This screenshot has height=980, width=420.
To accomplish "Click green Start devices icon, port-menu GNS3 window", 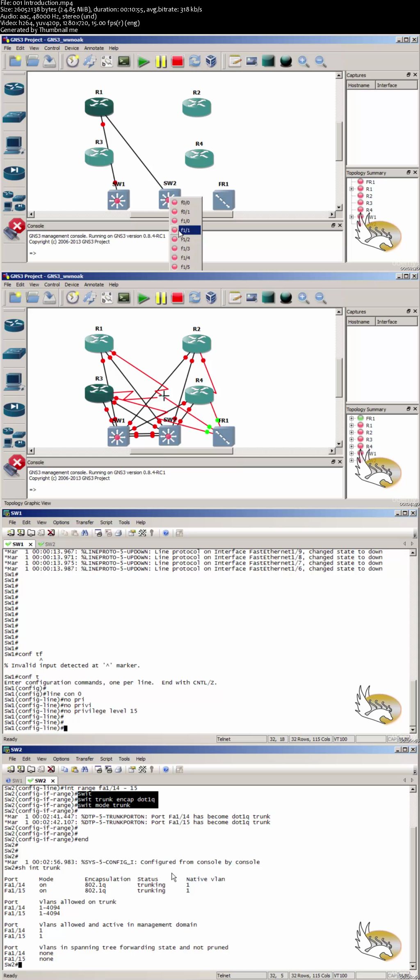I will 143,62.
